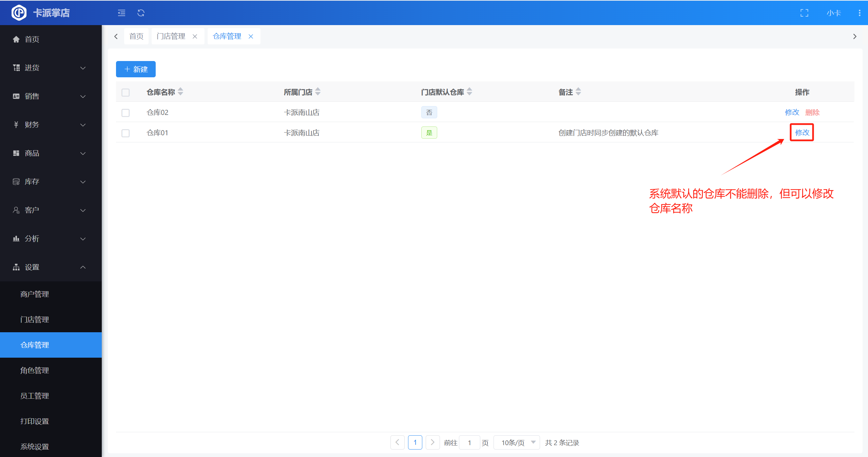Close the 仓库管理 tab
This screenshot has width=868, height=457.
tap(251, 37)
